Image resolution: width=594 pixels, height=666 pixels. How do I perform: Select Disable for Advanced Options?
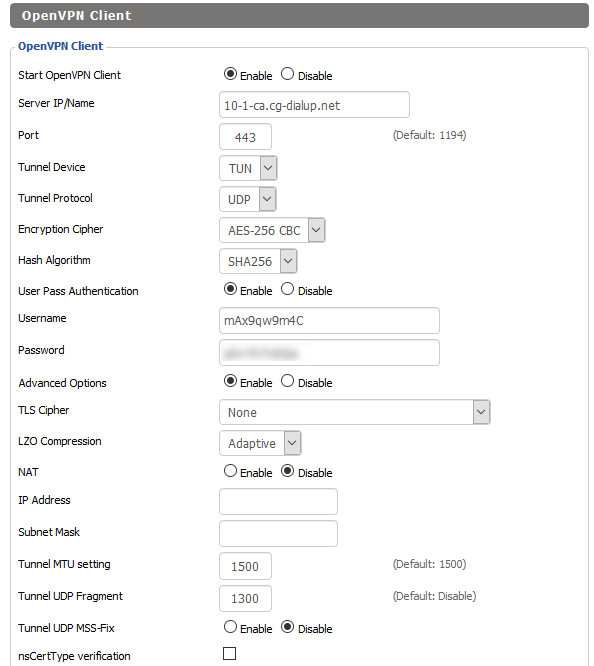point(287,381)
